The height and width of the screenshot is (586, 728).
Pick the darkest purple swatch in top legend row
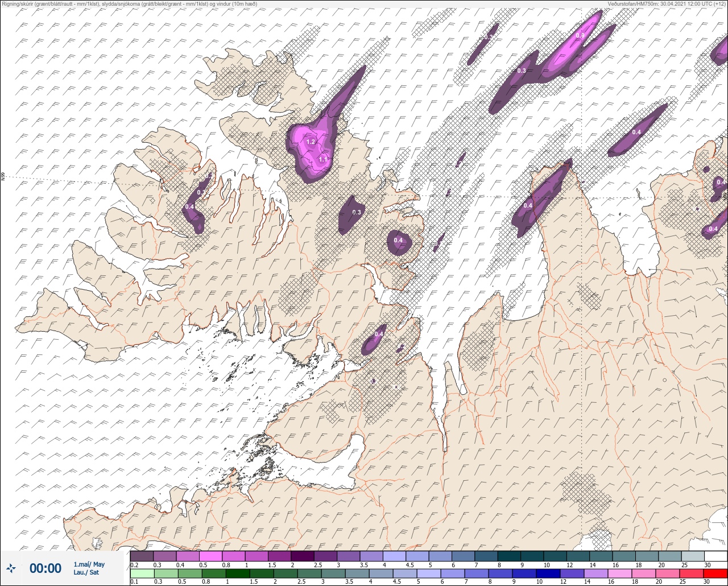(302, 556)
